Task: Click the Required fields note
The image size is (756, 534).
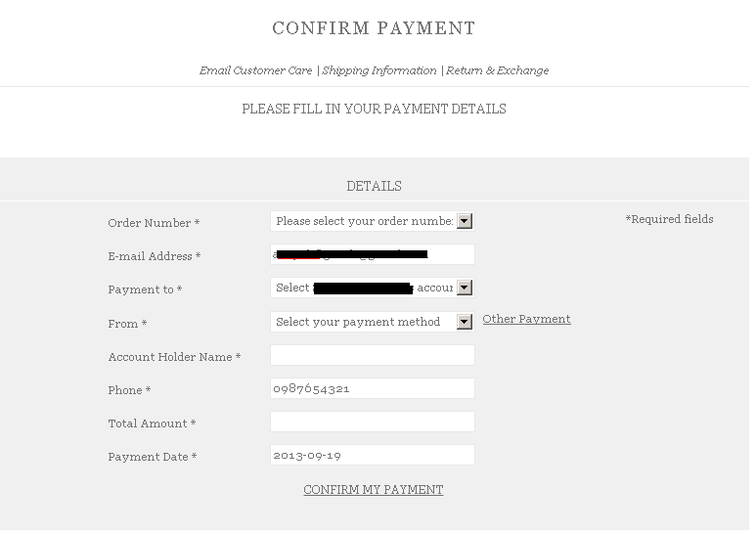Action: [x=669, y=219]
